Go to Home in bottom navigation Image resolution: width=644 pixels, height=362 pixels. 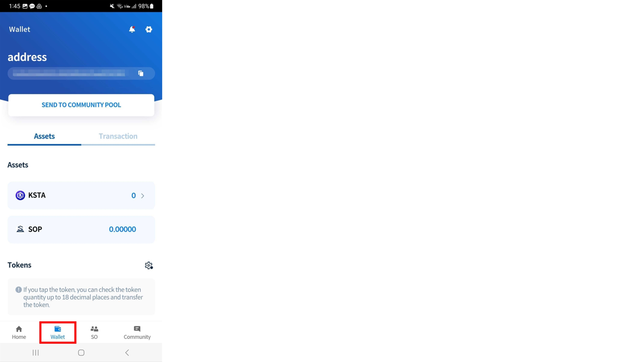click(19, 332)
